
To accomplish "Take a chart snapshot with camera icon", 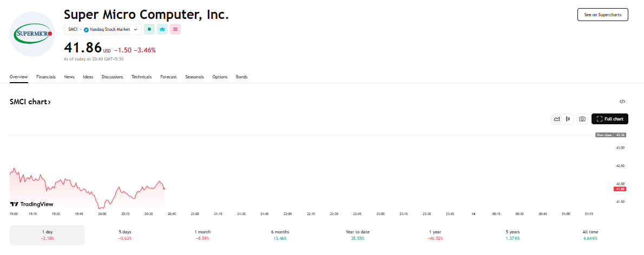I will [x=582, y=119].
